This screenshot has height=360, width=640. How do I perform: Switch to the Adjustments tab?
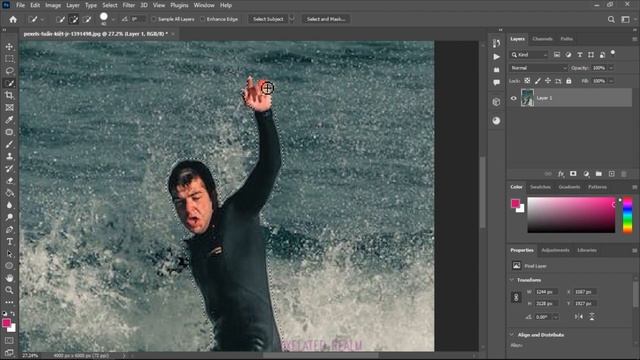click(x=555, y=250)
